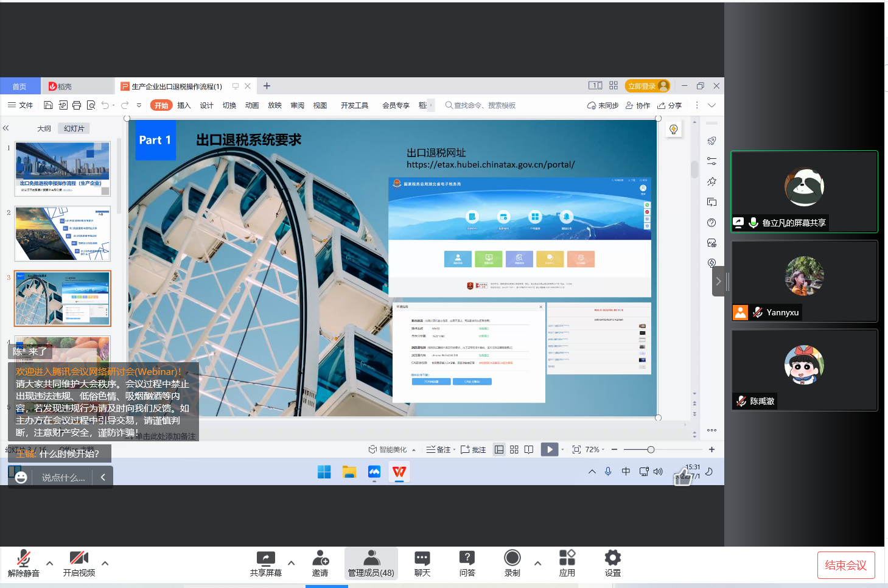Image resolution: width=888 pixels, height=588 pixels.
Task: Expand audio options arrow next to unmute
Action: [50, 563]
